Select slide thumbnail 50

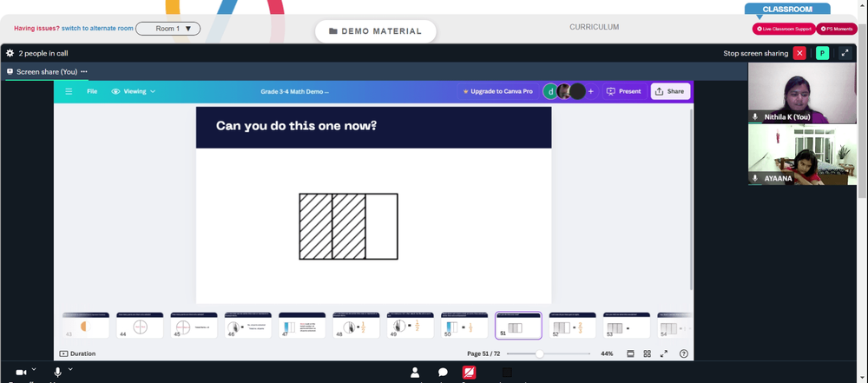tap(464, 326)
